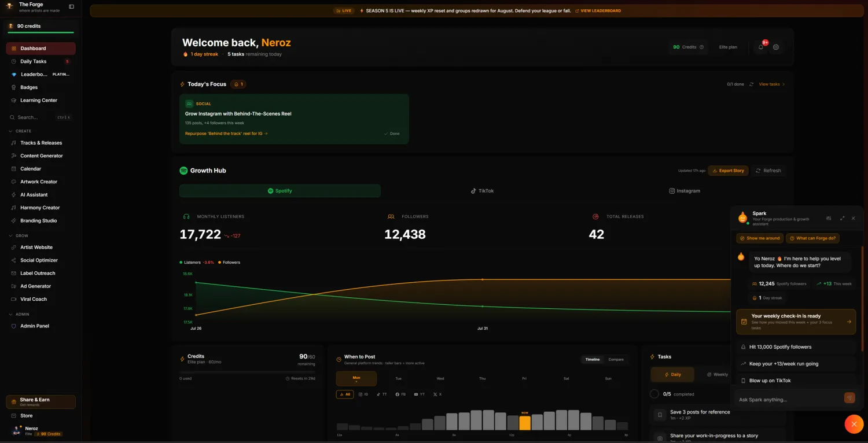868x443 pixels.
Task: Open Harmony Creator
Action: coord(41,208)
